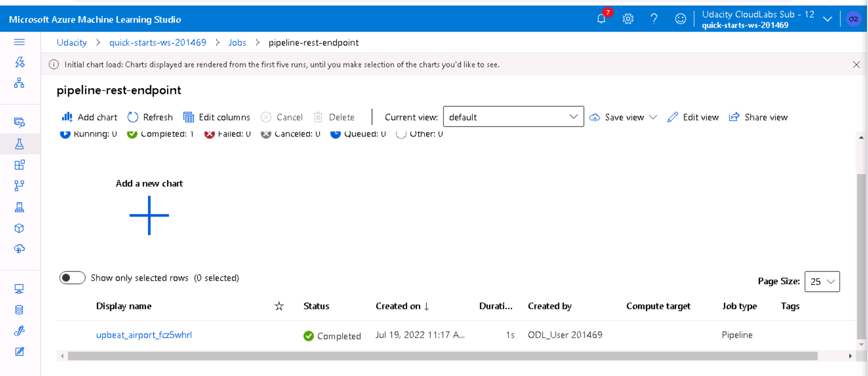Open notifications bell with 7 badge
This screenshot has height=376, width=868.
[x=602, y=18]
